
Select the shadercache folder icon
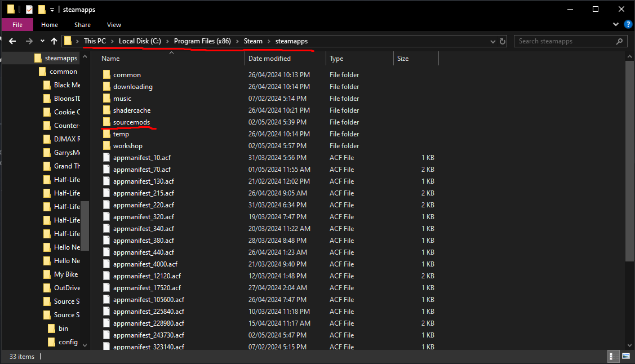pyautogui.click(x=106, y=110)
